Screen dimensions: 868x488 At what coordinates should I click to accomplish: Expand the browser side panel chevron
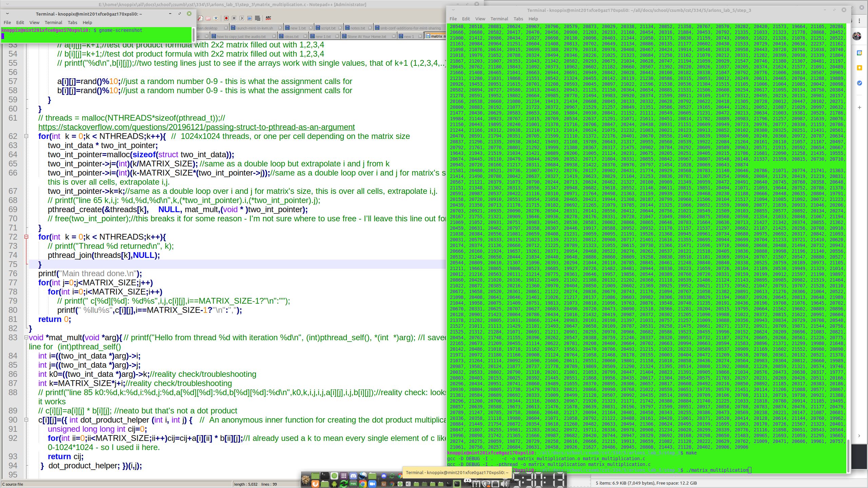click(859, 435)
